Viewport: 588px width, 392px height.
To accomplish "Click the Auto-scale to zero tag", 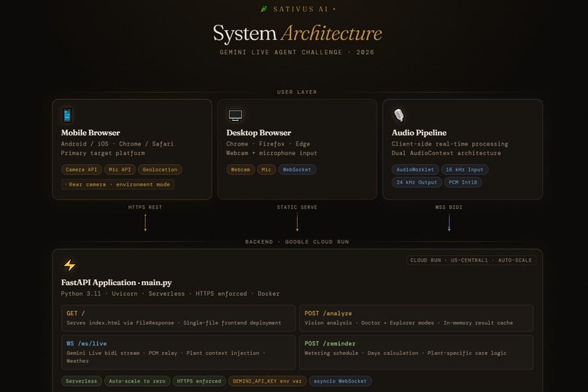I will coord(137,381).
